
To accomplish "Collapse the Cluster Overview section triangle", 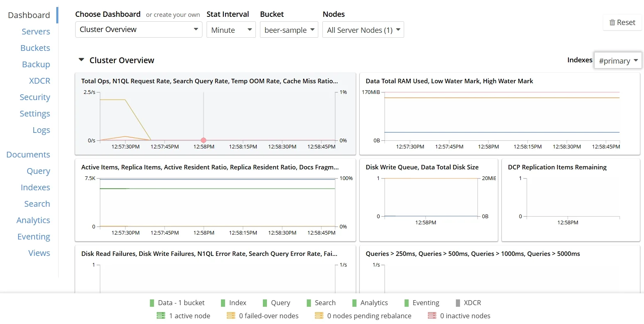I will (x=81, y=60).
